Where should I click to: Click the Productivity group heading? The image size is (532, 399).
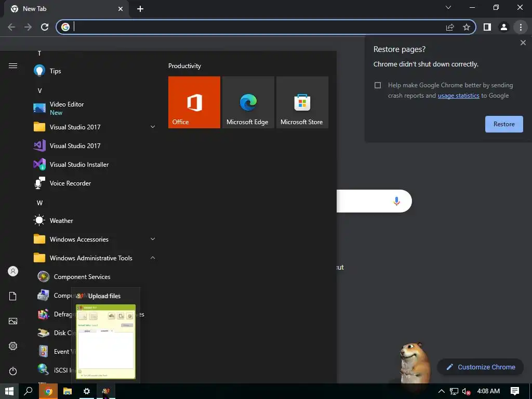184,66
